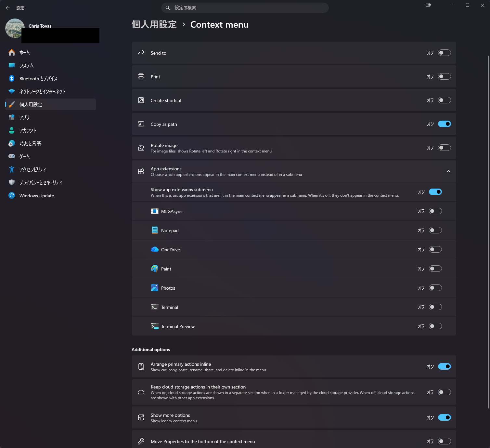This screenshot has height=448, width=490.
Task: Click the Additional options heading
Action: point(151,349)
